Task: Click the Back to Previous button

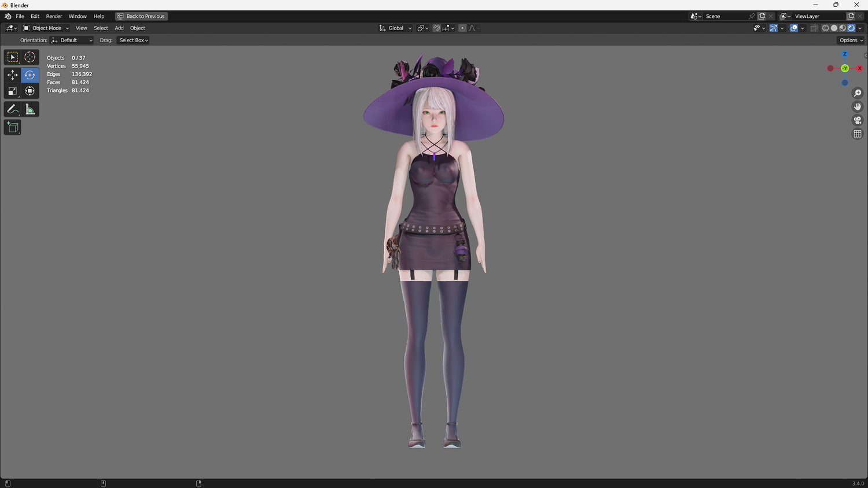Action: 141,16
